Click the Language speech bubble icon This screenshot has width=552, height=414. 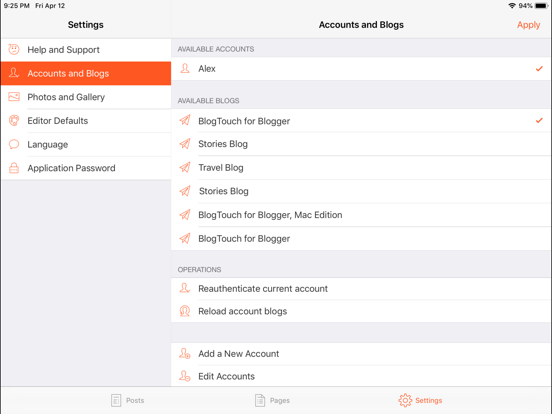[14, 144]
